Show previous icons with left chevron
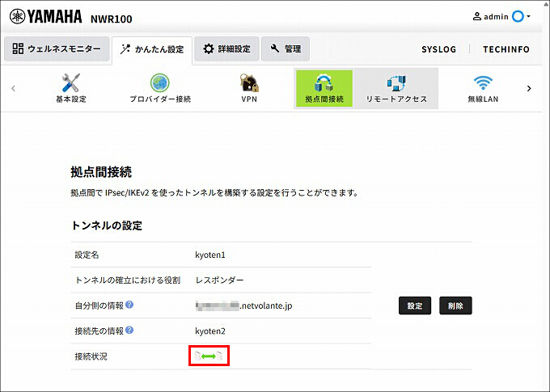The height and width of the screenshot is (392, 550). 13,88
